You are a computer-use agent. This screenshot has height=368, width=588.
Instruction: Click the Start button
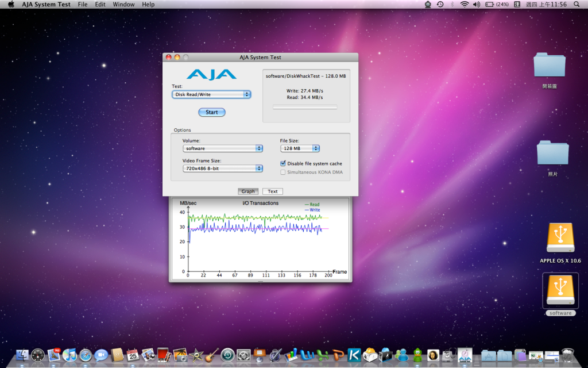click(x=211, y=112)
